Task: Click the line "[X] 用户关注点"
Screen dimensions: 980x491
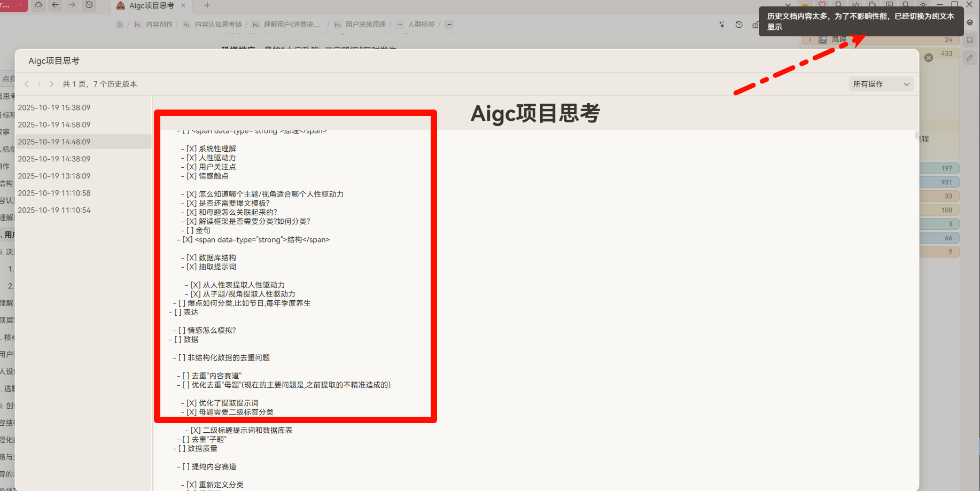Action: point(208,167)
